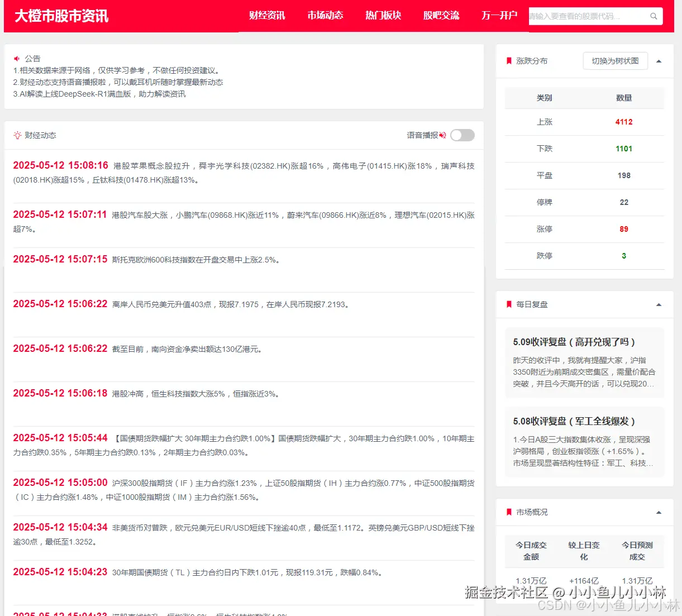This screenshot has height=616, width=682.
Task: Click the bookmark icon beside 市场概况
Action: pos(509,512)
